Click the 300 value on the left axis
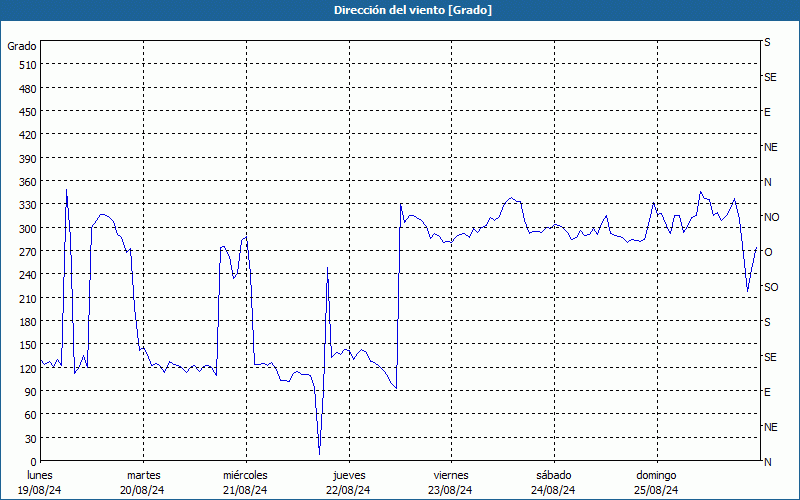This screenshot has height=500, width=800. click(28, 229)
